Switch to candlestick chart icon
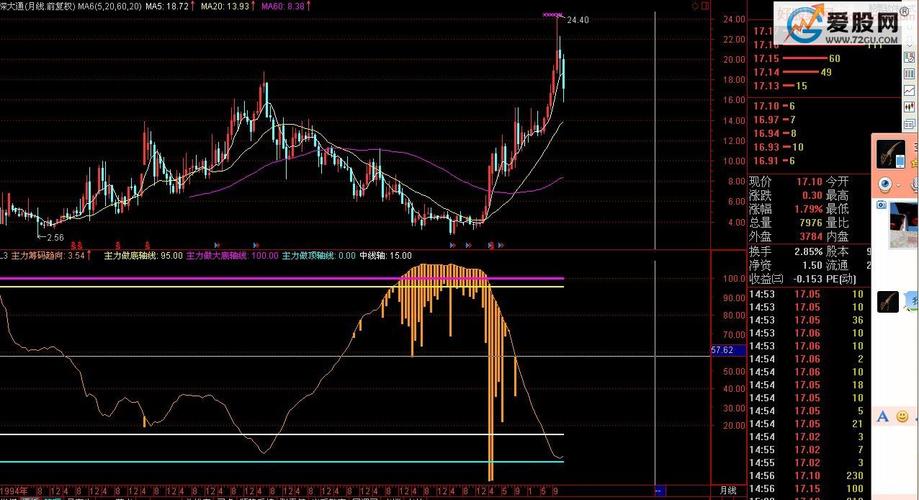Viewport: 919px width, 500px height. click(x=910, y=107)
